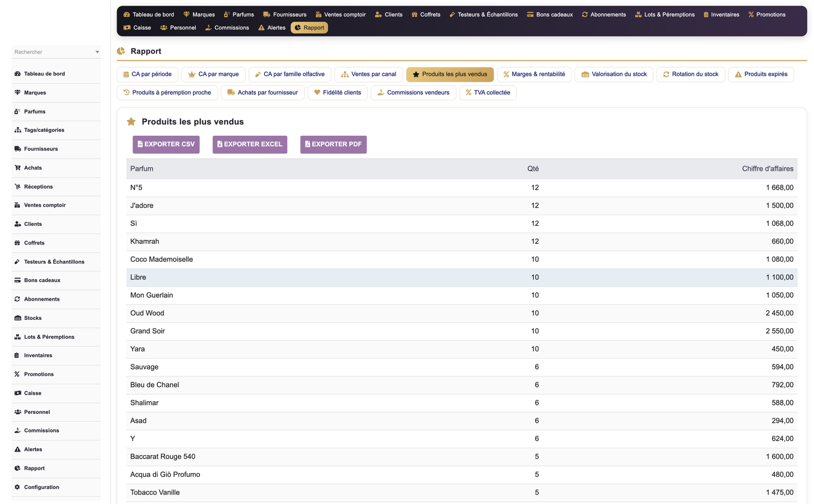
Task: Switch to the Rotation du stock report
Action: tap(691, 74)
